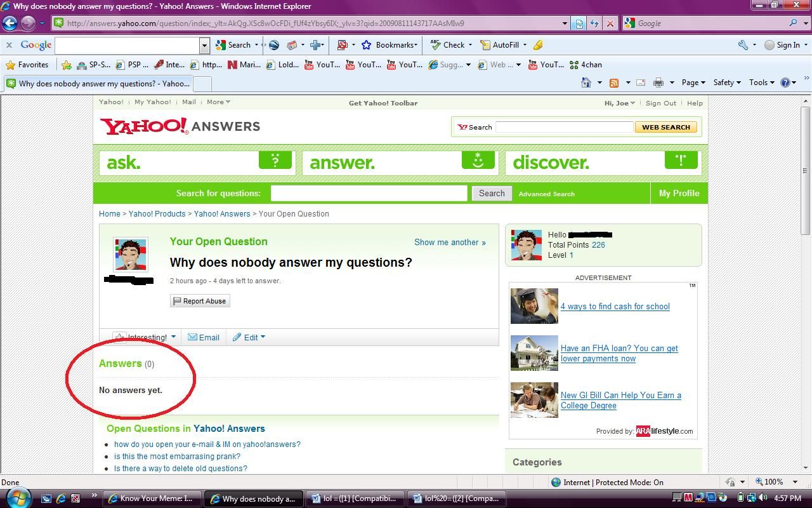The width and height of the screenshot is (812, 508).
Task: Open the zoom level 100% dropdown
Action: click(x=796, y=482)
